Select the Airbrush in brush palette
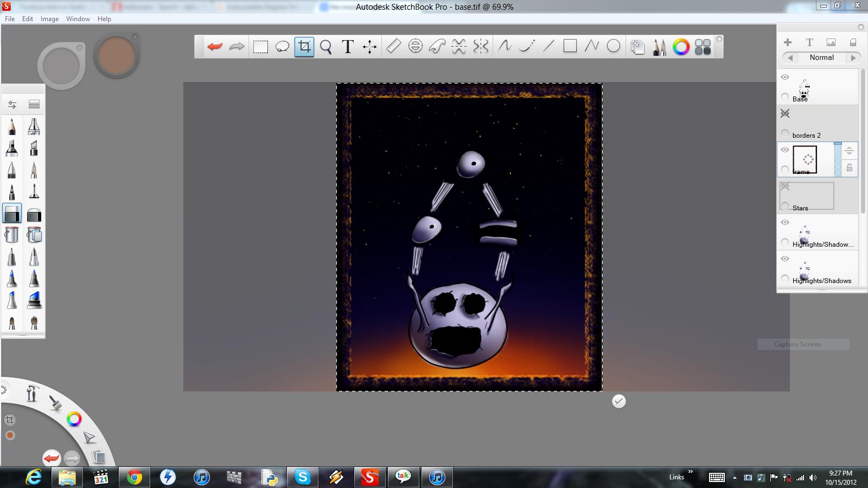The width and height of the screenshot is (868, 488). 34,127
